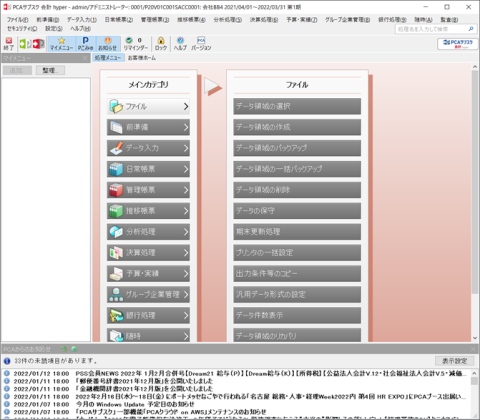Open the リマインダー check icon
Viewport: 480px width, 420px height.
129,40
